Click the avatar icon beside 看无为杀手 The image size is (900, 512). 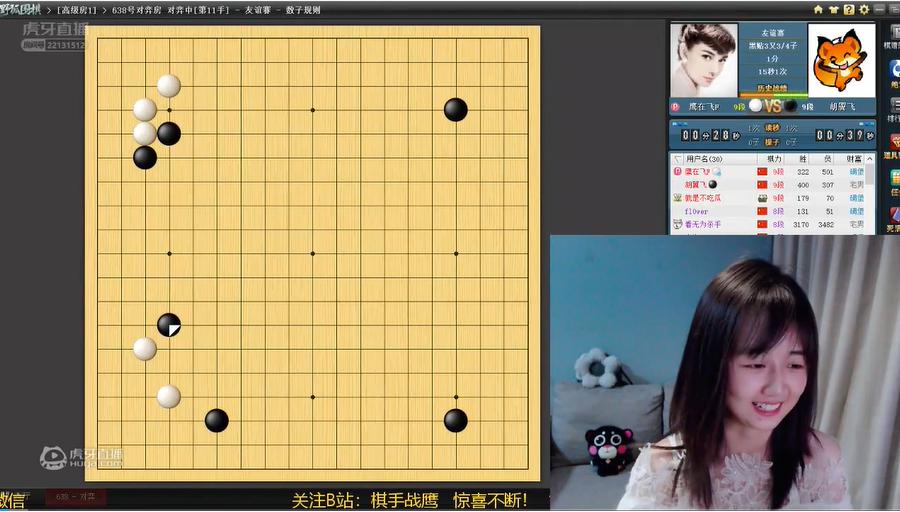(x=677, y=224)
